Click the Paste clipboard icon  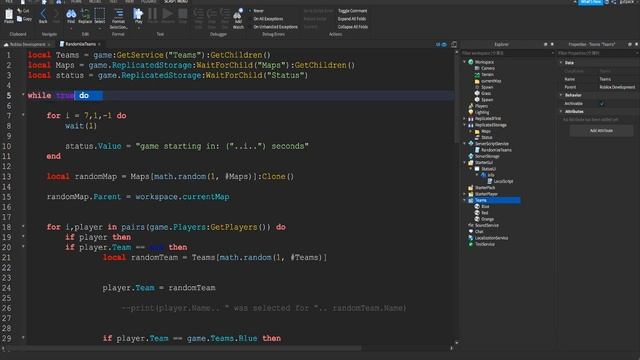[9, 15]
